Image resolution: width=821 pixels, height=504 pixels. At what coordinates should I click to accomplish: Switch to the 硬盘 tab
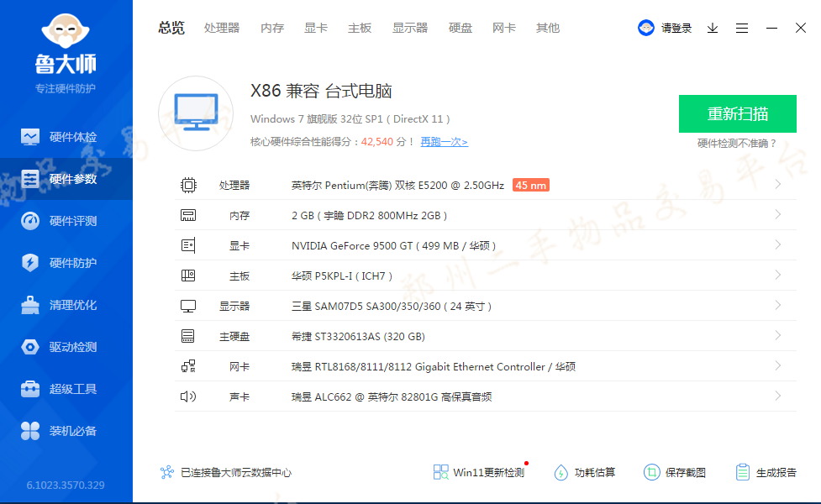coord(460,28)
